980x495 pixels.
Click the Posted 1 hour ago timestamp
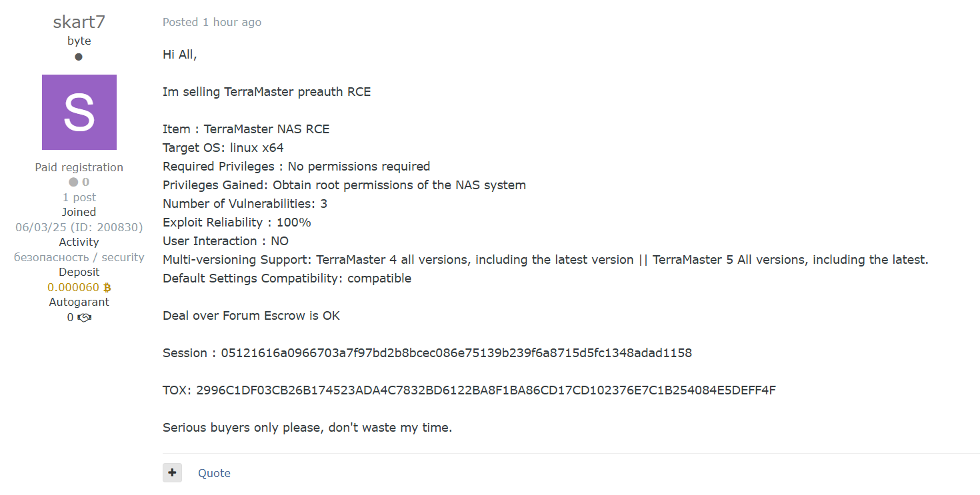pyautogui.click(x=212, y=22)
